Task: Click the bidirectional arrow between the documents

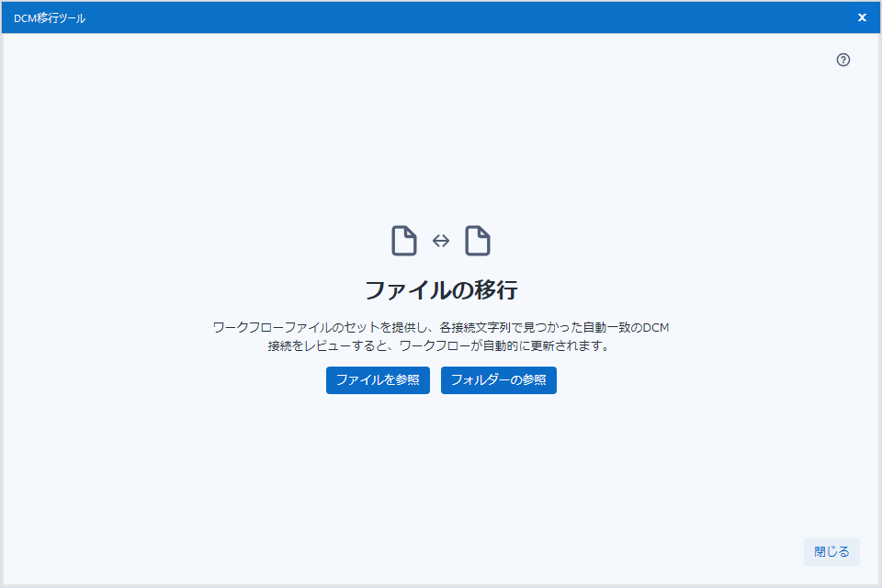Action: pos(441,241)
